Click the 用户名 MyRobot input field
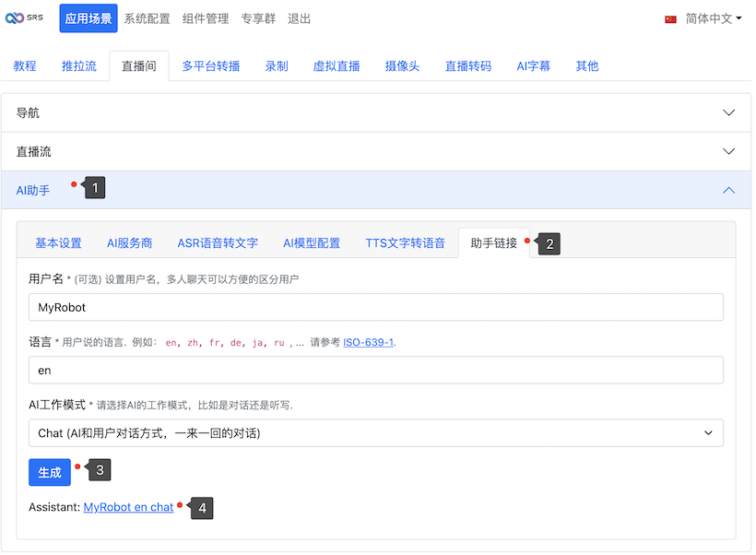 tap(375, 307)
